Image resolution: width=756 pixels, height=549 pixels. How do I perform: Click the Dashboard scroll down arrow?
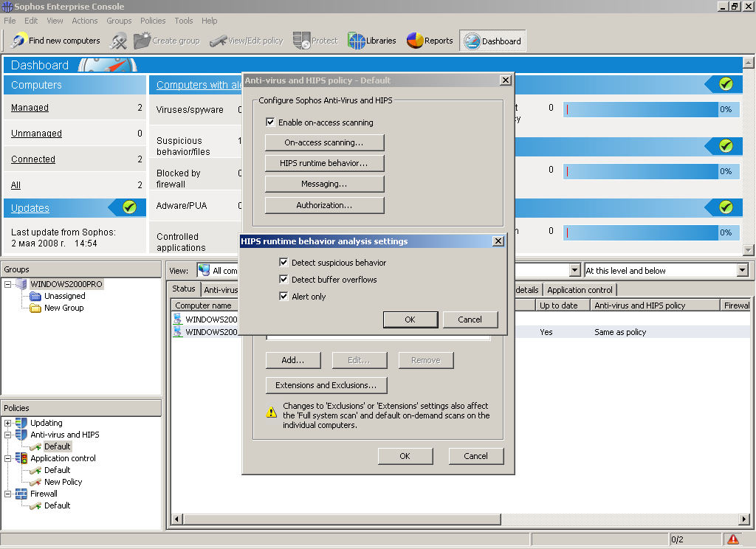click(749, 249)
